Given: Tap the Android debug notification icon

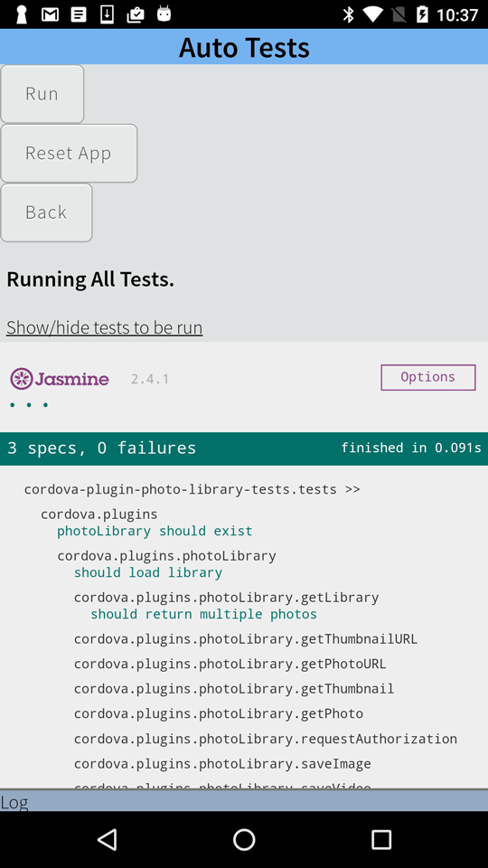Looking at the screenshot, I should tap(164, 14).
